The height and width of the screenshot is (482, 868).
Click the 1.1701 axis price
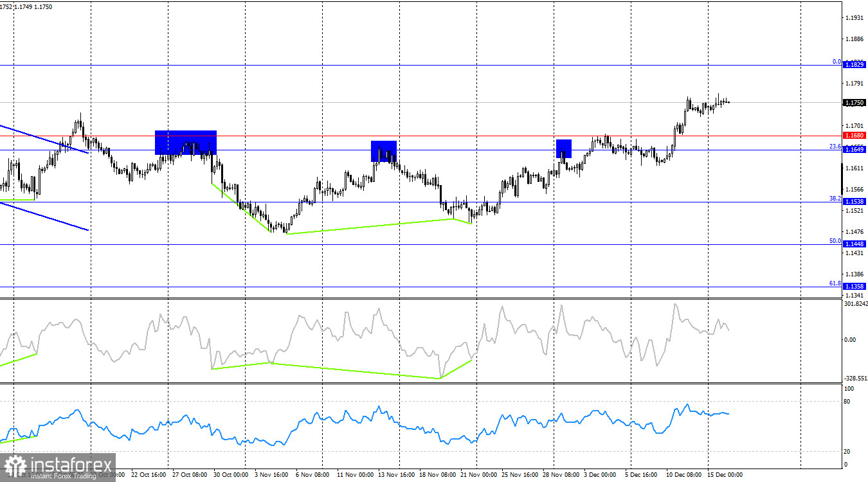coord(854,126)
